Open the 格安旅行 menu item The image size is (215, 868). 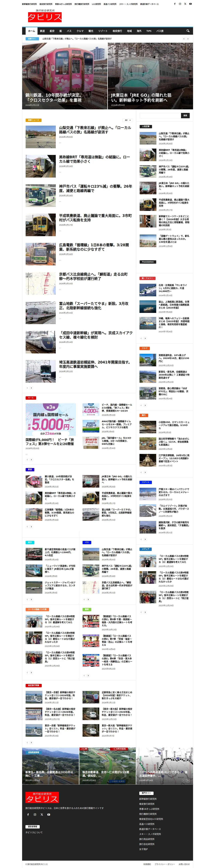pyautogui.click(x=117, y=31)
